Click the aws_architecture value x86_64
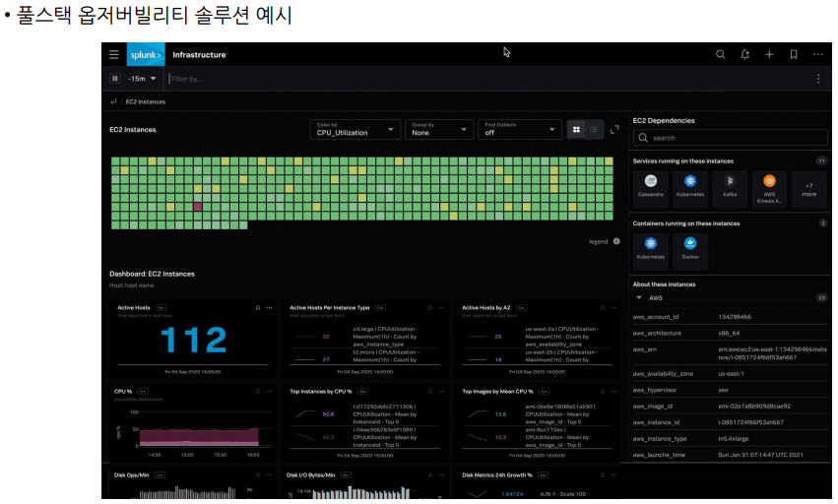 [x=729, y=333]
